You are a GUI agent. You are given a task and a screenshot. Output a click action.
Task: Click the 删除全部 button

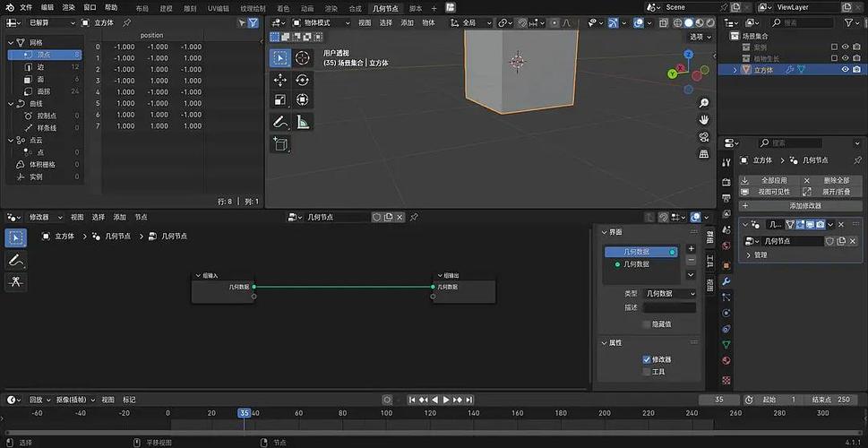(x=831, y=180)
